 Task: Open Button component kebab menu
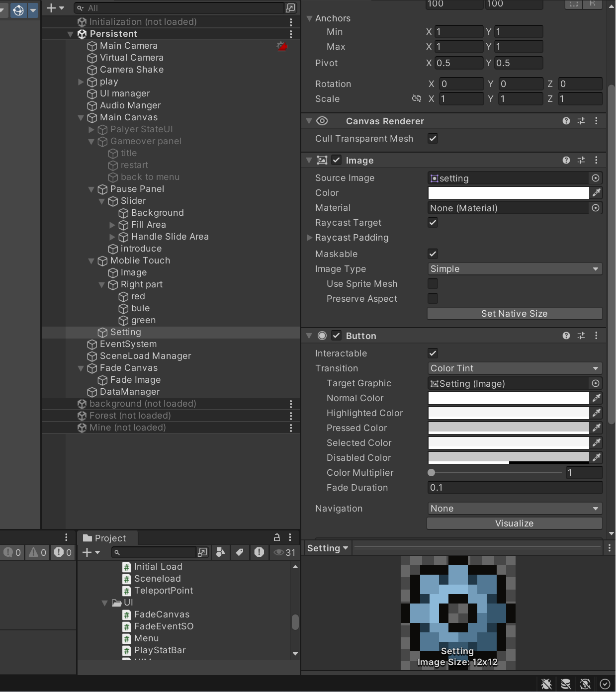[x=596, y=336]
